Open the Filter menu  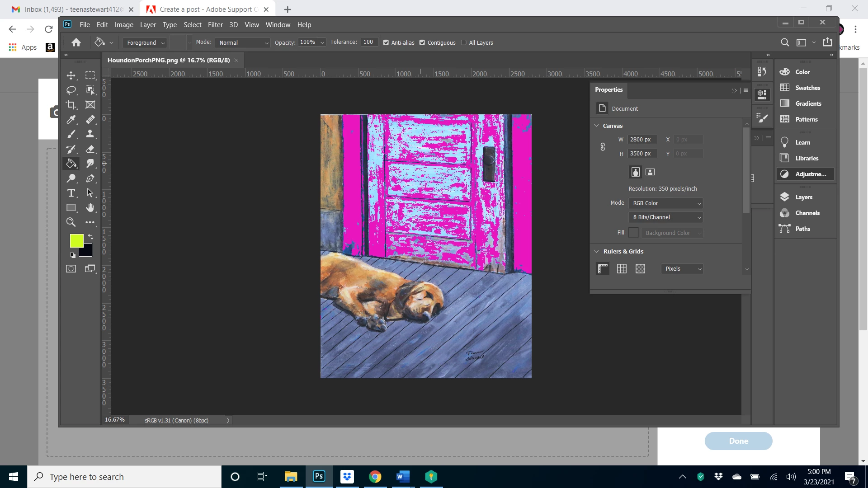coord(215,25)
